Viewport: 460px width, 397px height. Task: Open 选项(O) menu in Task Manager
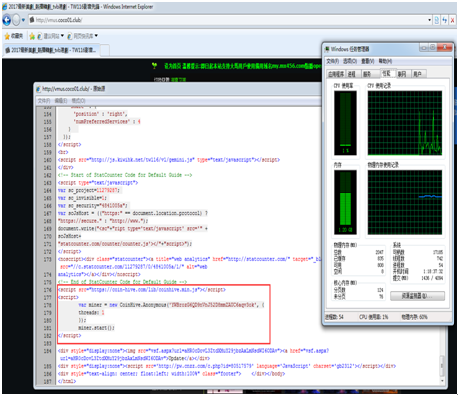click(350, 61)
